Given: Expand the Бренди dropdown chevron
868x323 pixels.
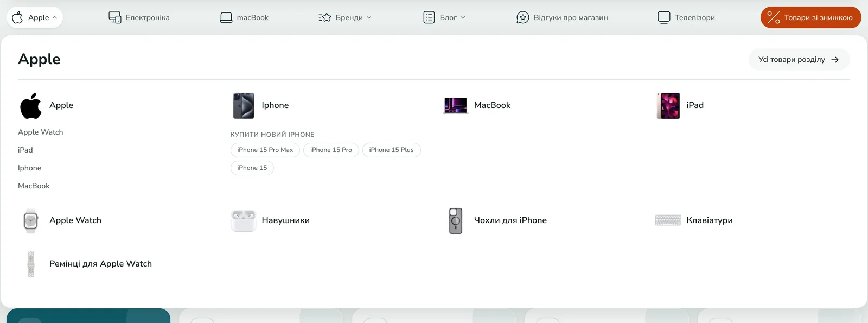Looking at the screenshot, I should pyautogui.click(x=369, y=17).
